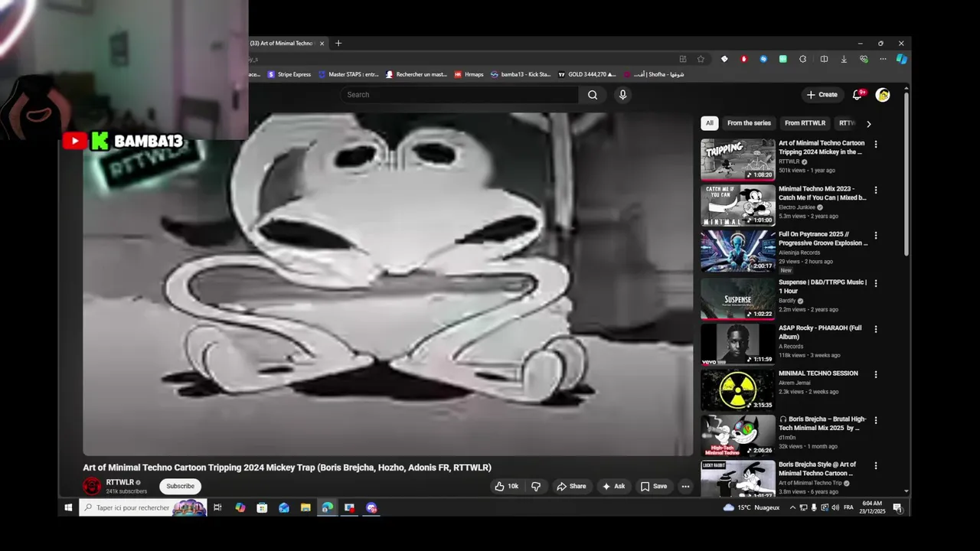Select the From RTTWLR chip
This screenshot has height=551, width=980.
[x=805, y=123]
